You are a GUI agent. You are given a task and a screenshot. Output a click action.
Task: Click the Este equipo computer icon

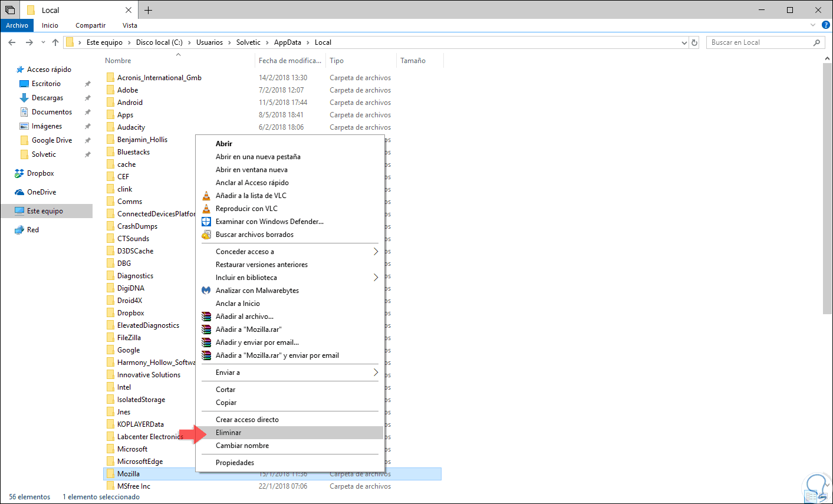(x=19, y=211)
